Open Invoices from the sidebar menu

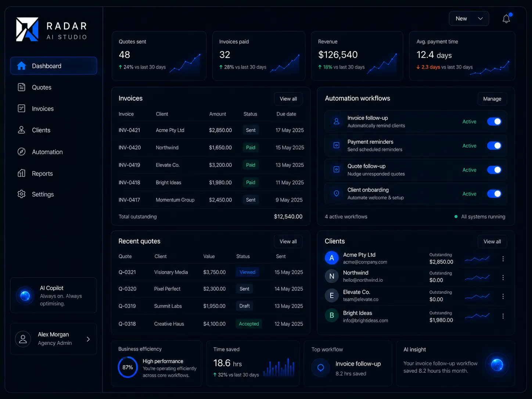(x=54, y=109)
